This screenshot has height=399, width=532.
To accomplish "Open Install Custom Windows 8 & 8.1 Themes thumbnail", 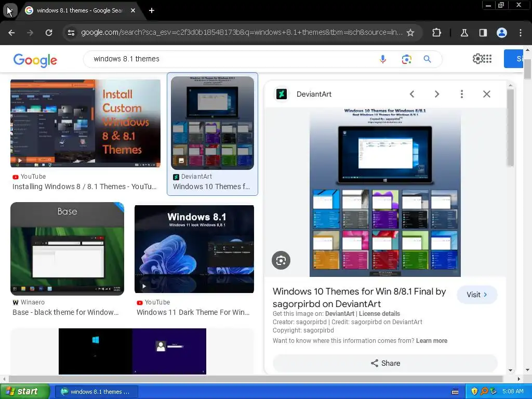I will [x=86, y=123].
